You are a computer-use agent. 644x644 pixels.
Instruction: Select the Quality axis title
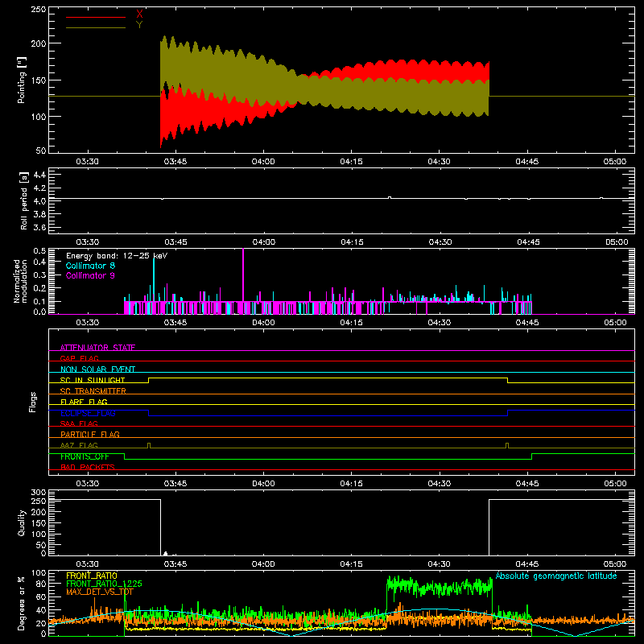(x=22, y=522)
